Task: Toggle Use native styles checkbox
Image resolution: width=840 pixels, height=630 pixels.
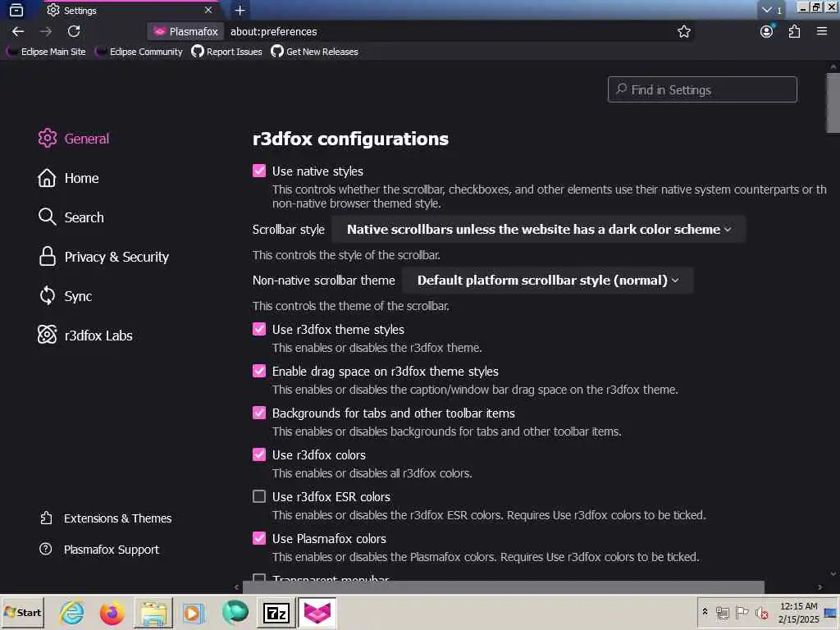Action: click(x=259, y=171)
